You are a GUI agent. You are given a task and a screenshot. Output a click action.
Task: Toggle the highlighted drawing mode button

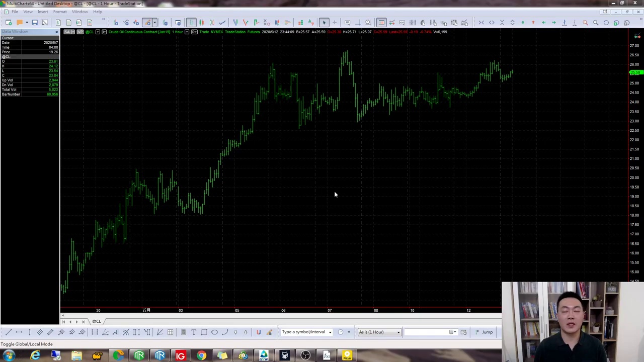[147, 23]
